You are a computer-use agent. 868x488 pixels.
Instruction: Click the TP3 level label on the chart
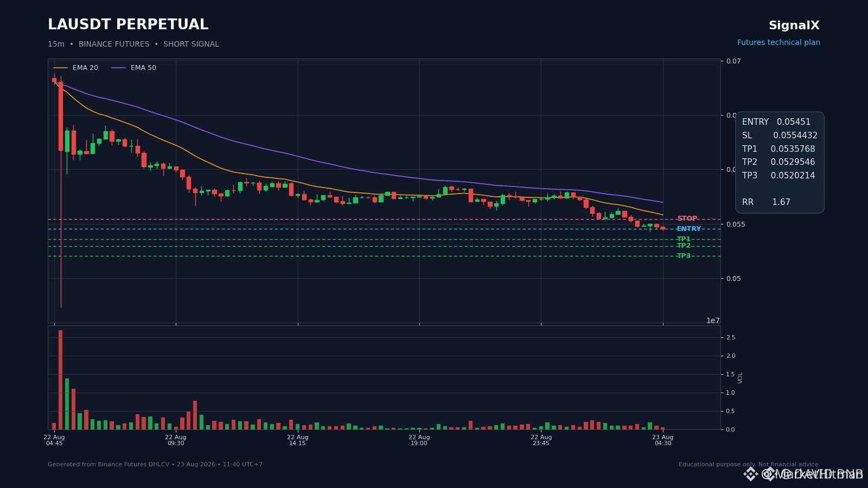(x=684, y=256)
